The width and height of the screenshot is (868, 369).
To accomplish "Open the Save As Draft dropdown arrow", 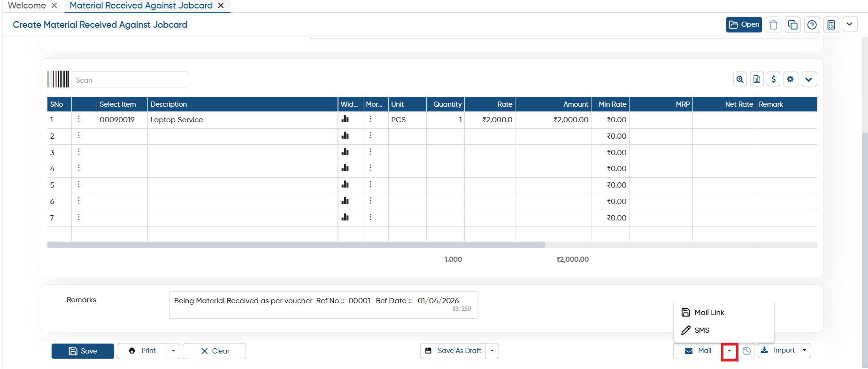I will 492,351.
